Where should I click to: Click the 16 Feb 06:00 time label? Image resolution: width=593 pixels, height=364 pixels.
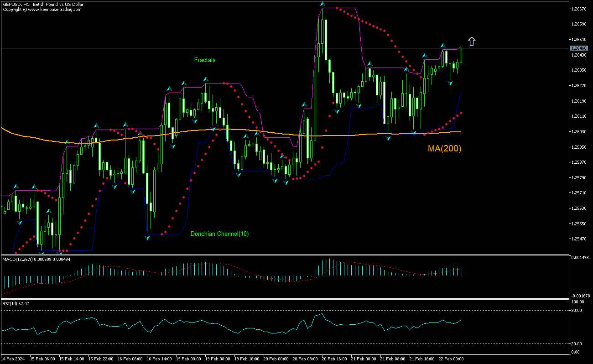[x=130, y=359]
